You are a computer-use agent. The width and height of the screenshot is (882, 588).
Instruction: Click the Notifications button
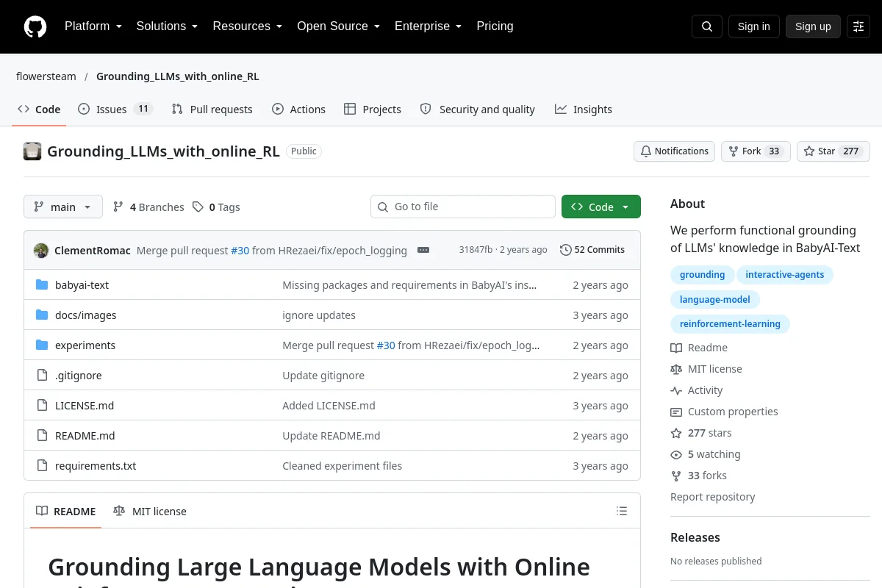675,151
